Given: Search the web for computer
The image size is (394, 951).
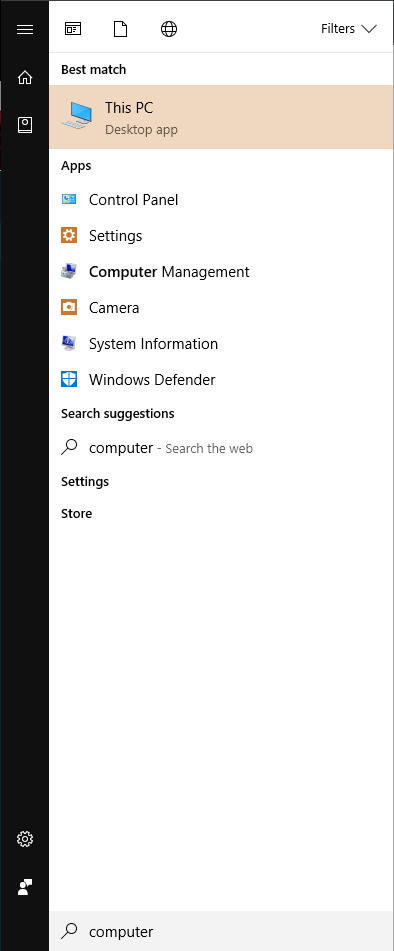Looking at the screenshot, I should 221,448.
